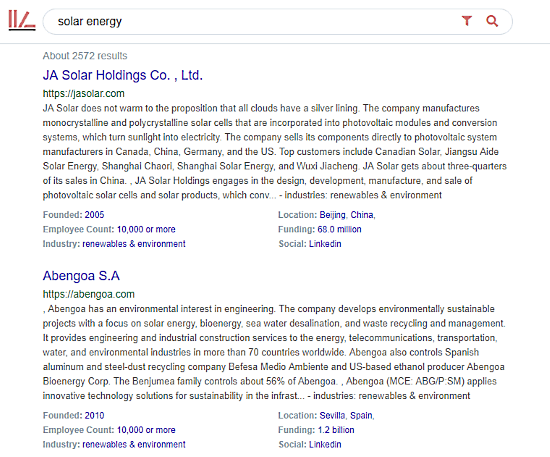Open Abengoa S.A result title
The image size is (550, 457).
coord(81,276)
